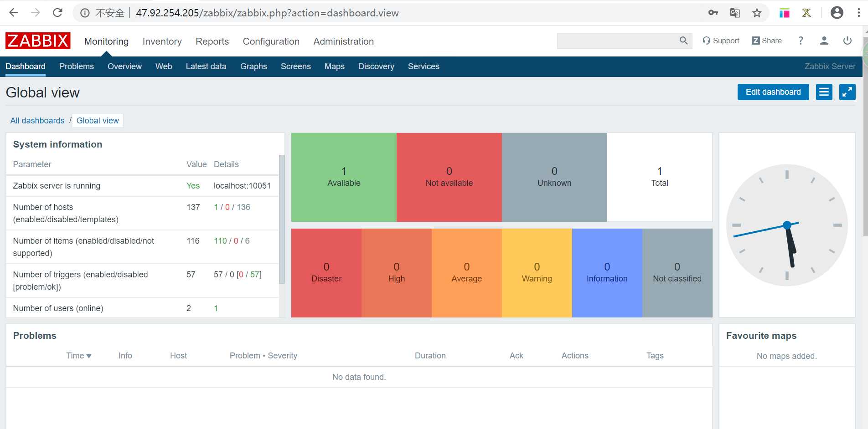Click System information panel scrollbar
868x429 pixels.
(x=282, y=219)
